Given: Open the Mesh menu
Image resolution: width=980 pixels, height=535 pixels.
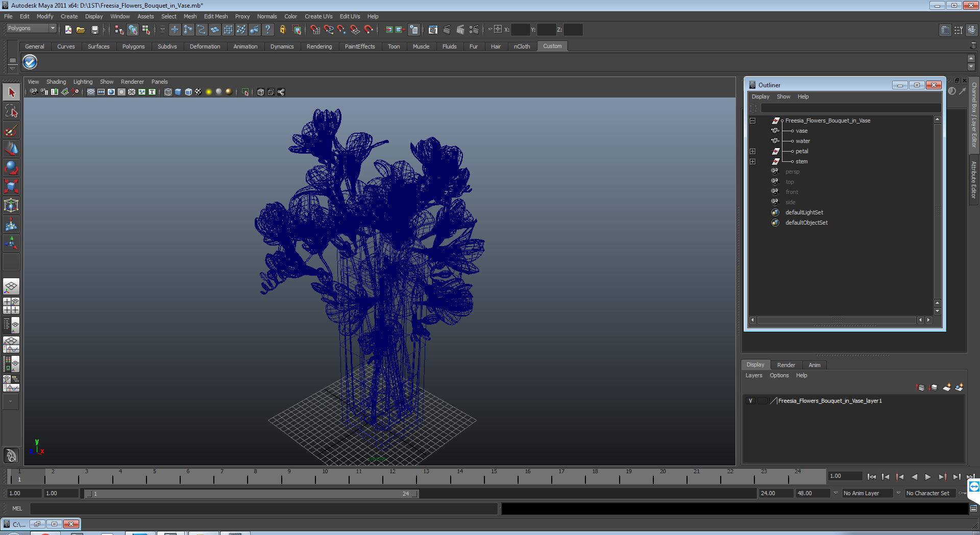Looking at the screenshot, I should (x=190, y=16).
